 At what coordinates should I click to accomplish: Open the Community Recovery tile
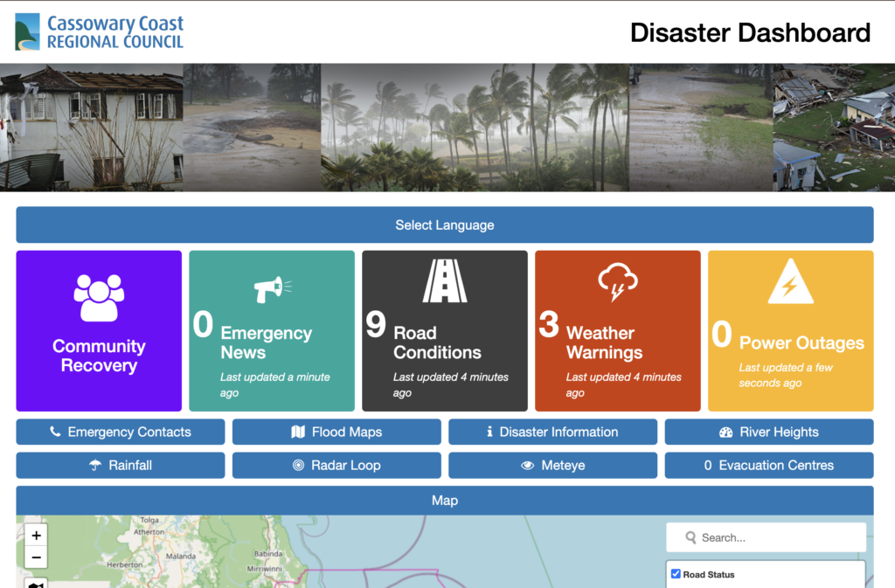click(x=99, y=331)
